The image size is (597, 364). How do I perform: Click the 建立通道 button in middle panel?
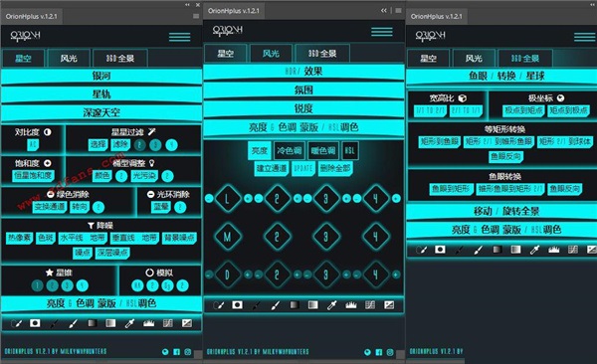(272, 168)
